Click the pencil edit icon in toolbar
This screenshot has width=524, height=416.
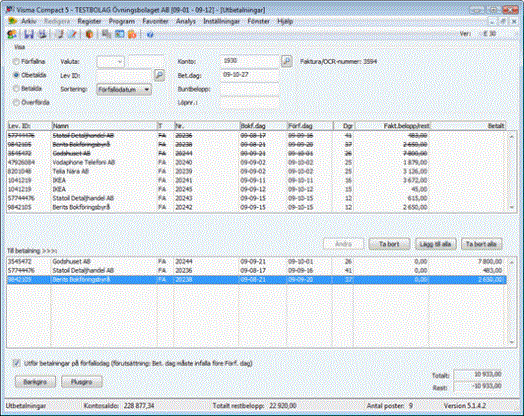73,34
